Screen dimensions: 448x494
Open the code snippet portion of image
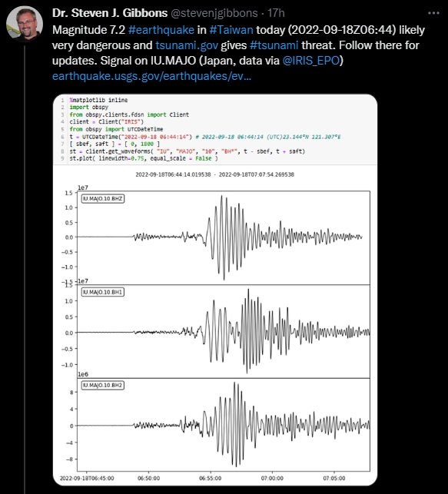(x=215, y=129)
